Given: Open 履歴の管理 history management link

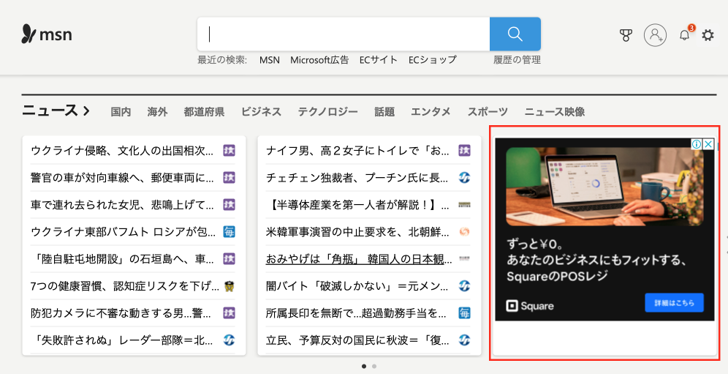Looking at the screenshot, I should [x=517, y=60].
